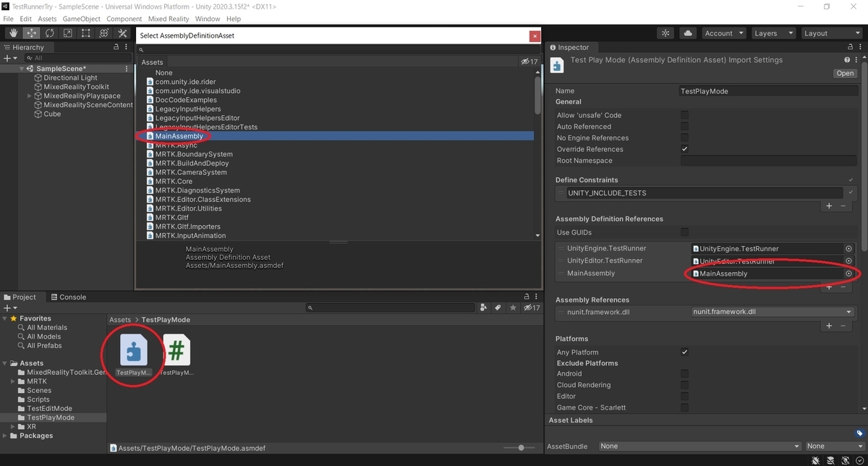Toggle No Engine References checkbox
The width and height of the screenshot is (868, 466).
pyautogui.click(x=684, y=137)
